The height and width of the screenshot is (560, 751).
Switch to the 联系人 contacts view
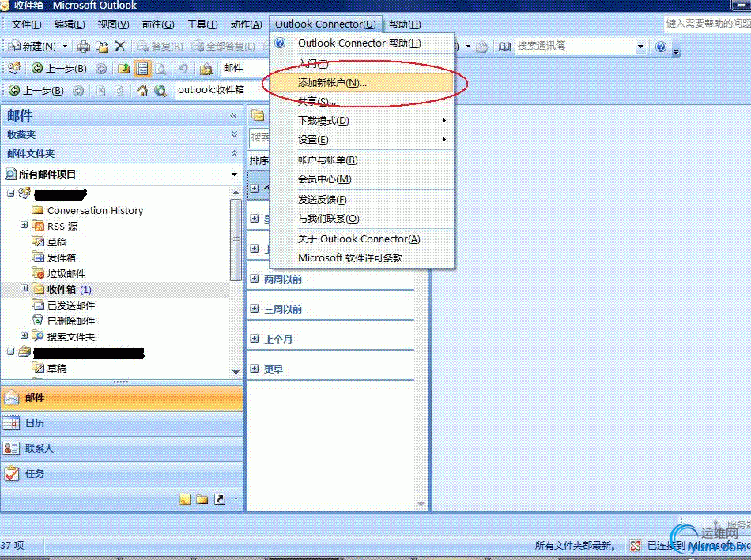122,449
